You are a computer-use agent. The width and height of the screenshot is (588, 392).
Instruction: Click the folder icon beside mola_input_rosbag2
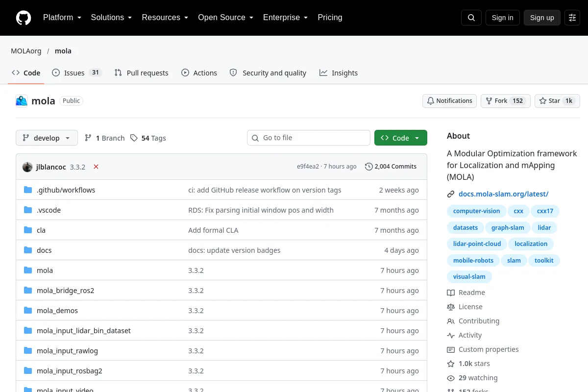click(x=28, y=371)
